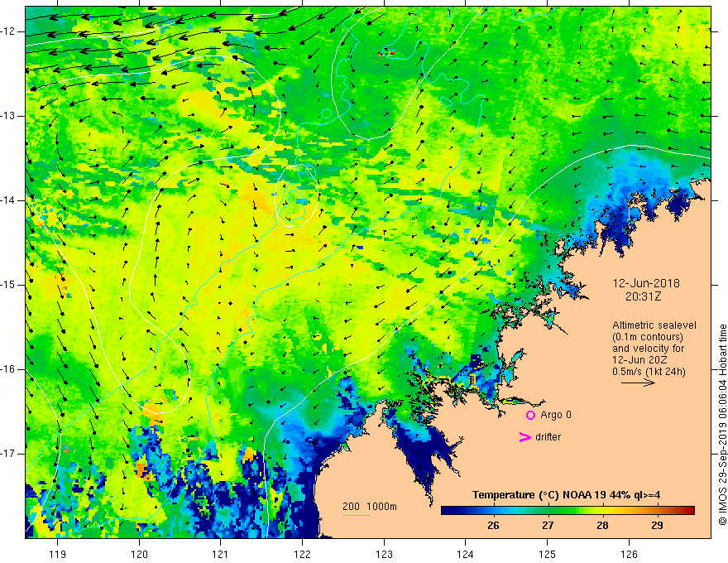
Task: Click the cyan 200 1000m depth line sample
Action: 356,515
